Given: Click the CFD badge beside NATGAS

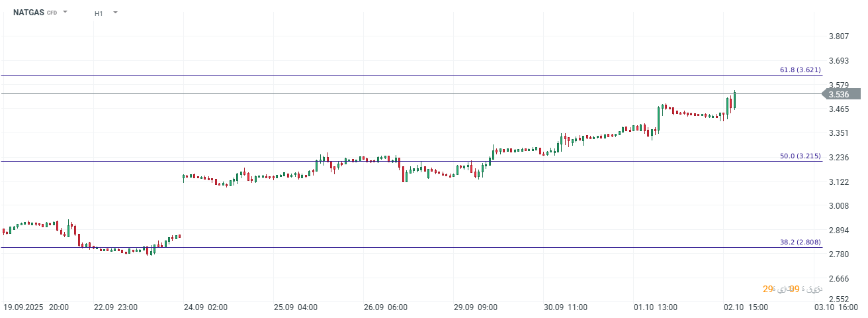Looking at the screenshot, I should pyautogui.click(x=52, y=13).
